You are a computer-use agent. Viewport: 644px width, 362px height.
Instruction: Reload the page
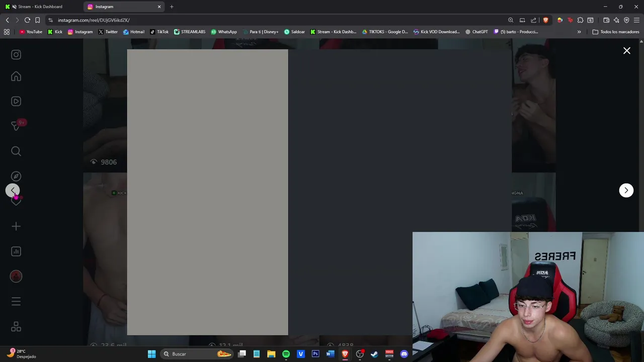point(27,20)
